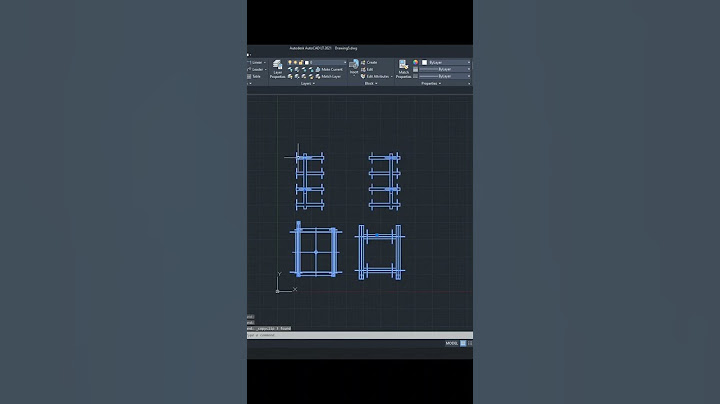Screen dimensions: 720x404
Task: Click the Match Layer icon
Action: pos(318,76)
